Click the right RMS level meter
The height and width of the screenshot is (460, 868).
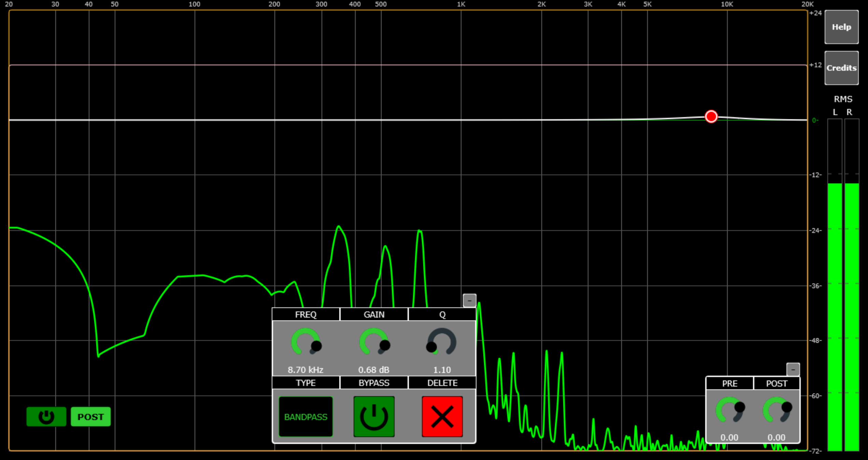pyautogui.click(x=852, y=307)
